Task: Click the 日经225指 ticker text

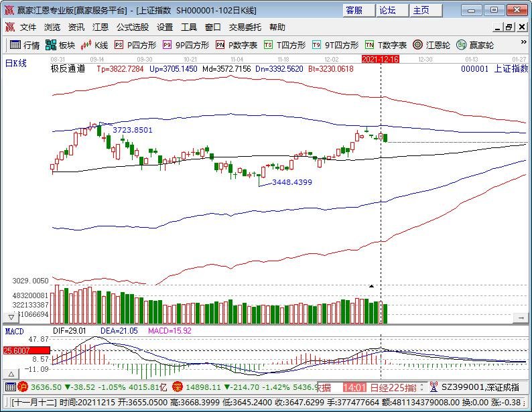Action: click(393, 387)
